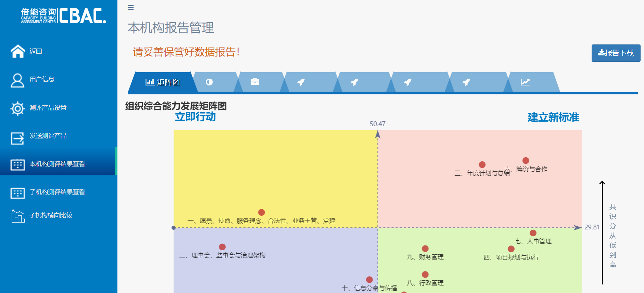This screenshot has width=644, height=293.
Task: Click the 组织综合能力发展矩阵图 title
Action: 176,106
